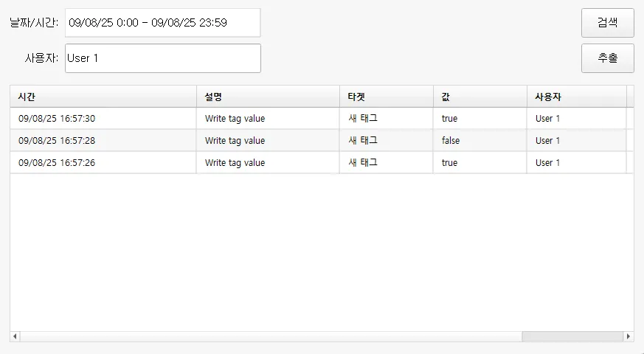Image resolution: width=644 pixels, height=354 pixels.
Task: Click Write tag value in the first row
Action: point(235,119)
